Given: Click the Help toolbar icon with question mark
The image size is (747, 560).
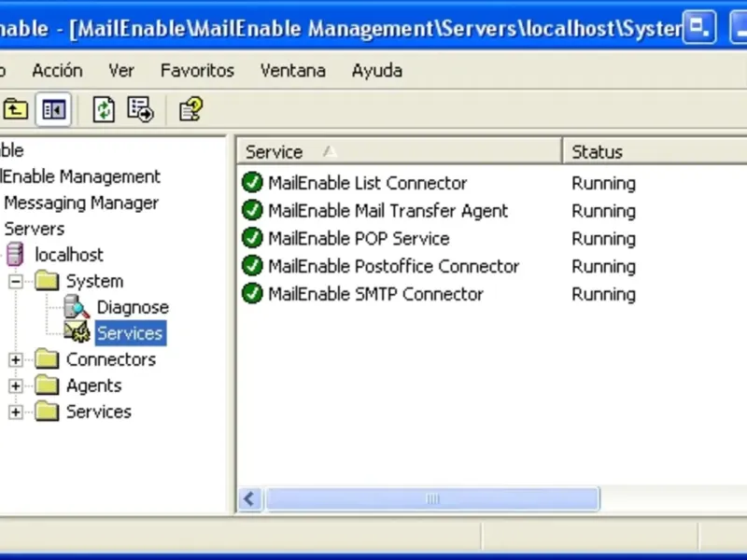Looking at the screenshot, I should click(x=190, y=109).
